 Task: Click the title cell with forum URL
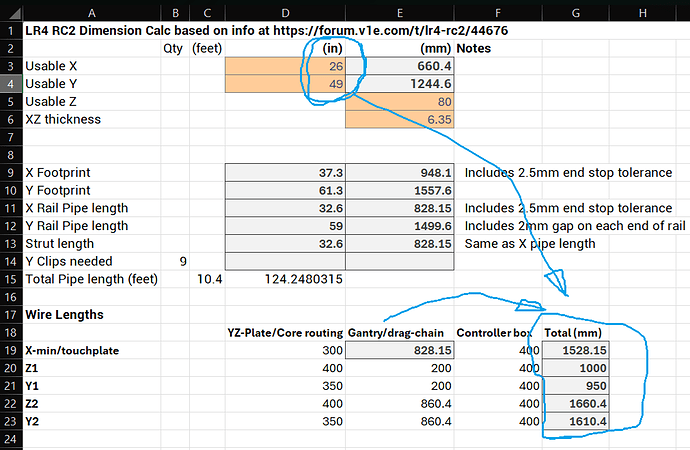267,30
